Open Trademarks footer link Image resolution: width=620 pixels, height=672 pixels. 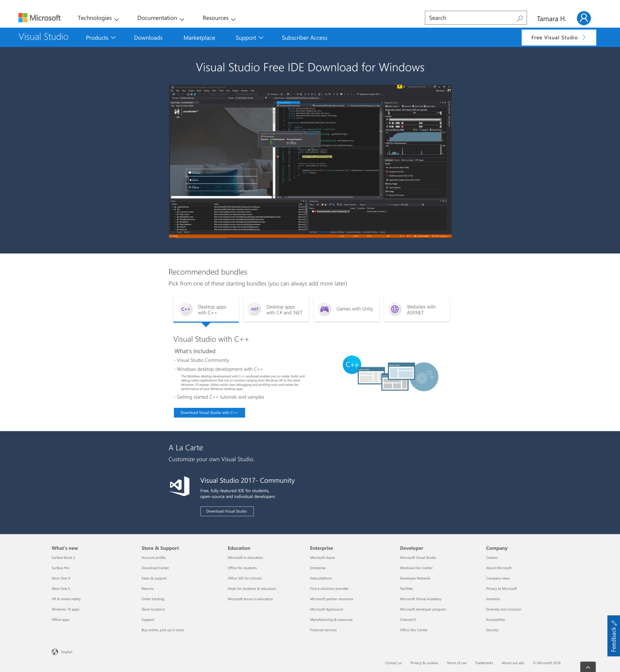coord(484,663)
